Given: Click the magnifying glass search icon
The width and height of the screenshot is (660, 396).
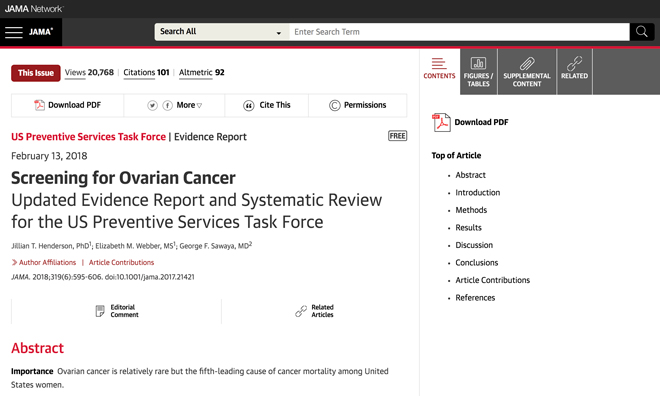Looking at the screenshot, I should 641,32.
